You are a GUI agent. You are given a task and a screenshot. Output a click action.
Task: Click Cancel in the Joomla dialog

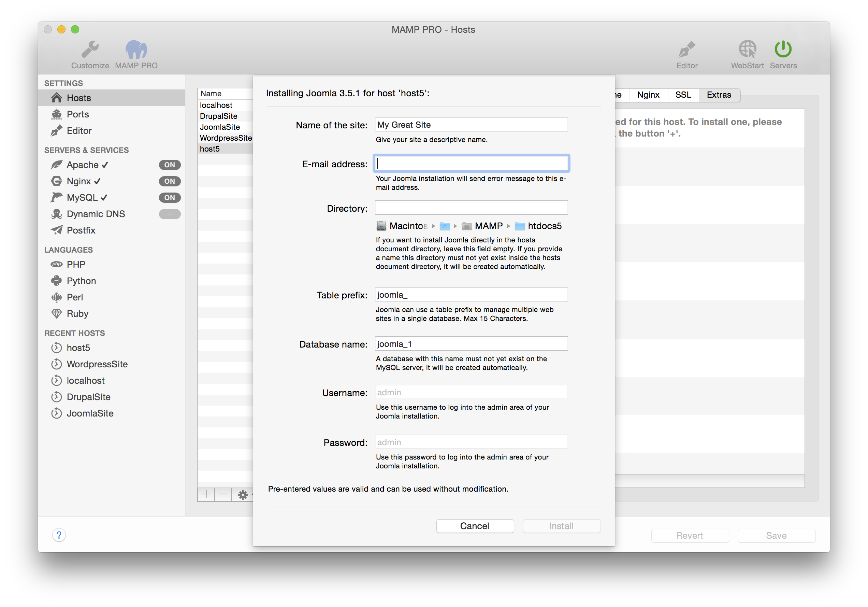475,526
